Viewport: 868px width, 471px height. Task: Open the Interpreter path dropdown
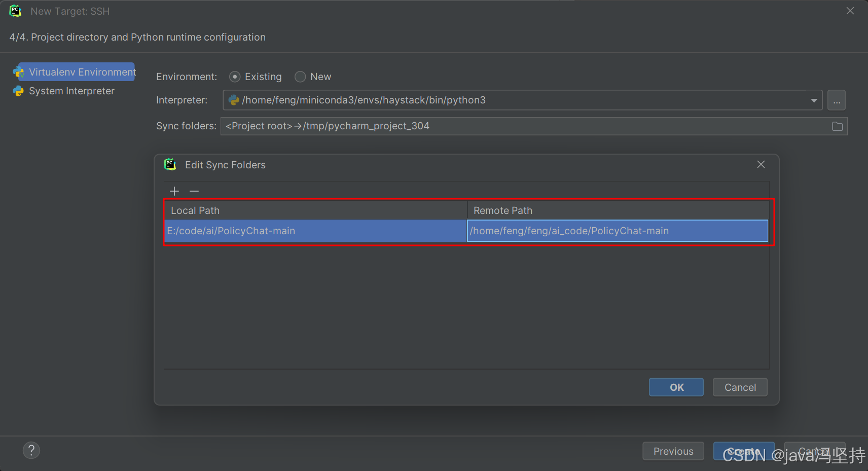click(814, 100)
